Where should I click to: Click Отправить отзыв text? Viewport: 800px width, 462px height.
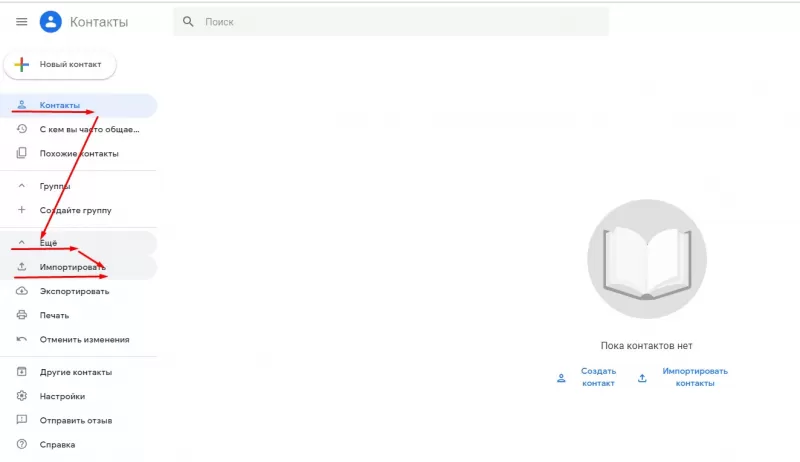[76, 420]
